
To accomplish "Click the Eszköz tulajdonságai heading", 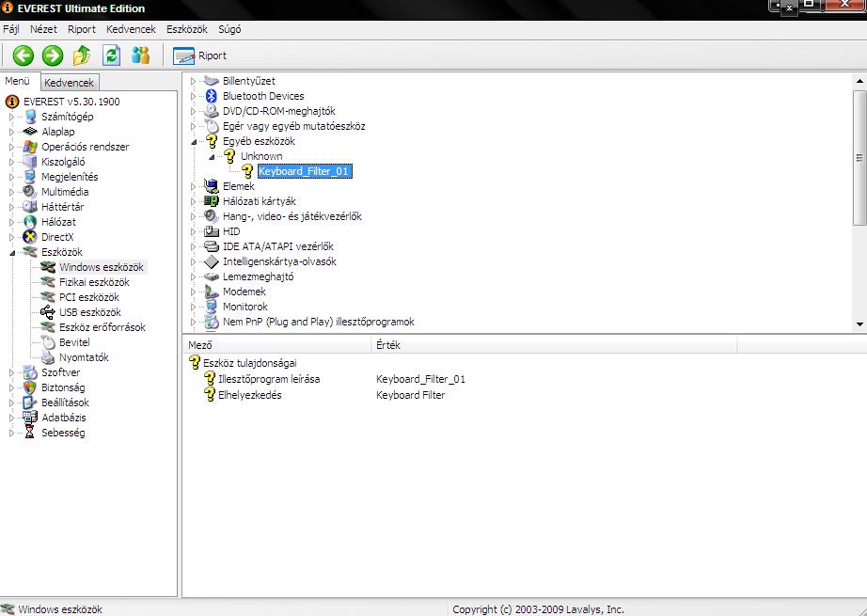I will pyautogui.click(x=250, y=363).
